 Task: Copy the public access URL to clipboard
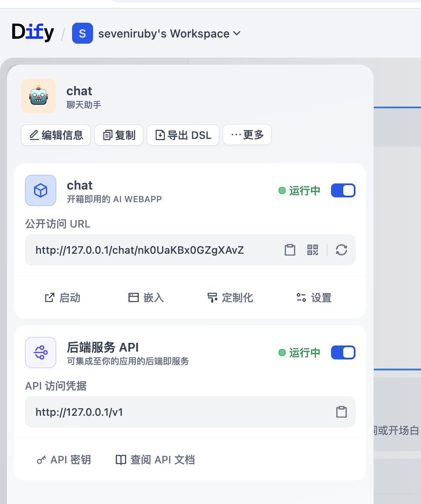coord(290,250)
